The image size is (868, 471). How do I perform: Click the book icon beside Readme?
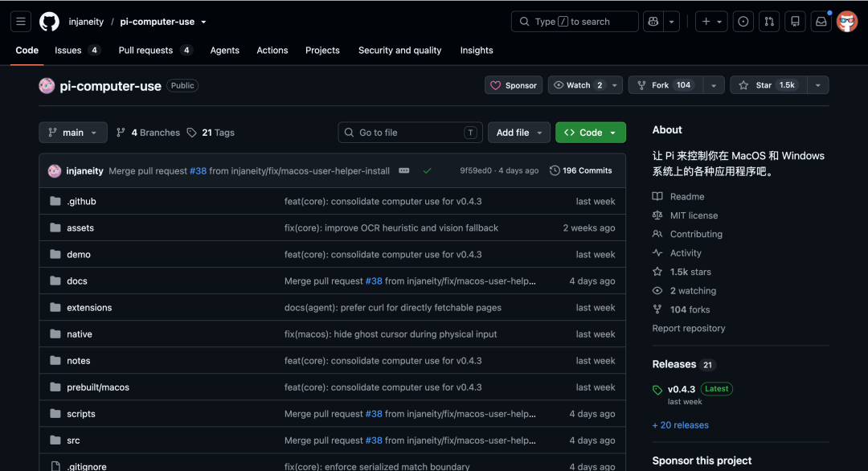coord(657,196)
